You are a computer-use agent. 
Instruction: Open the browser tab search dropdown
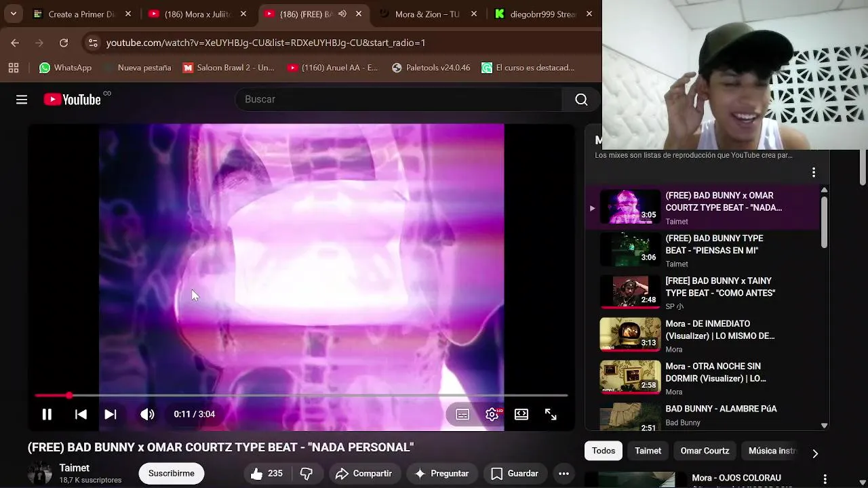coord(13,14)
